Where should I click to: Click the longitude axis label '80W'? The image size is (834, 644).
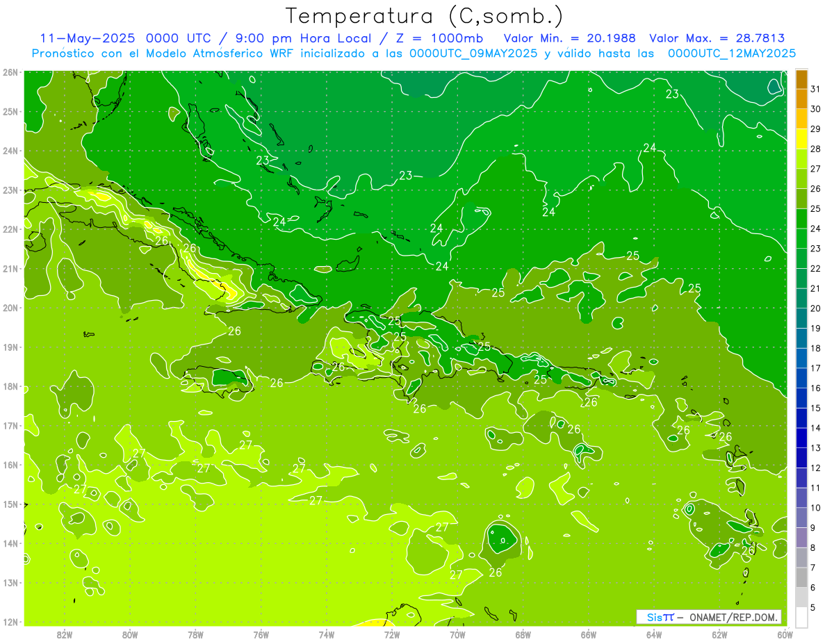tap(130, 634)
